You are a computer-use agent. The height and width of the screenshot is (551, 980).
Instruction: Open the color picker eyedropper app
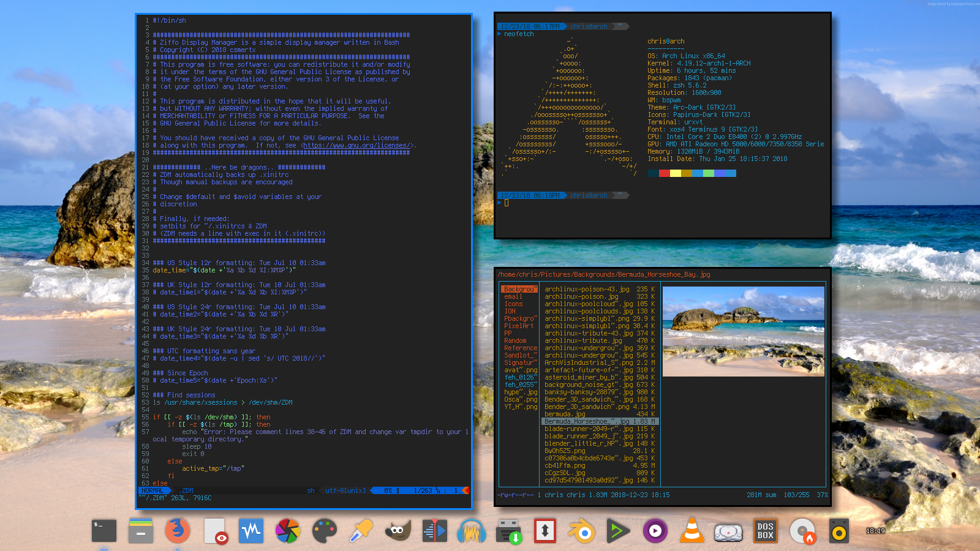tap(361, 531)
